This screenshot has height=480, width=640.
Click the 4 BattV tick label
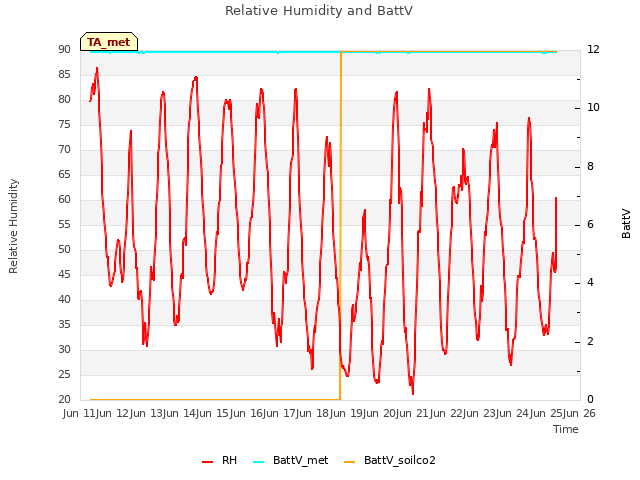click(x=590, y=283)
